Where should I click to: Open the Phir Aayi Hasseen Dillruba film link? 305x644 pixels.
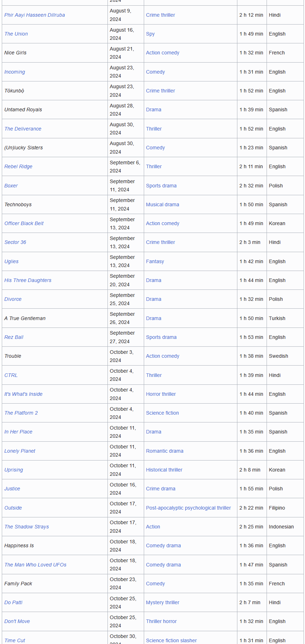coord(35,15)
